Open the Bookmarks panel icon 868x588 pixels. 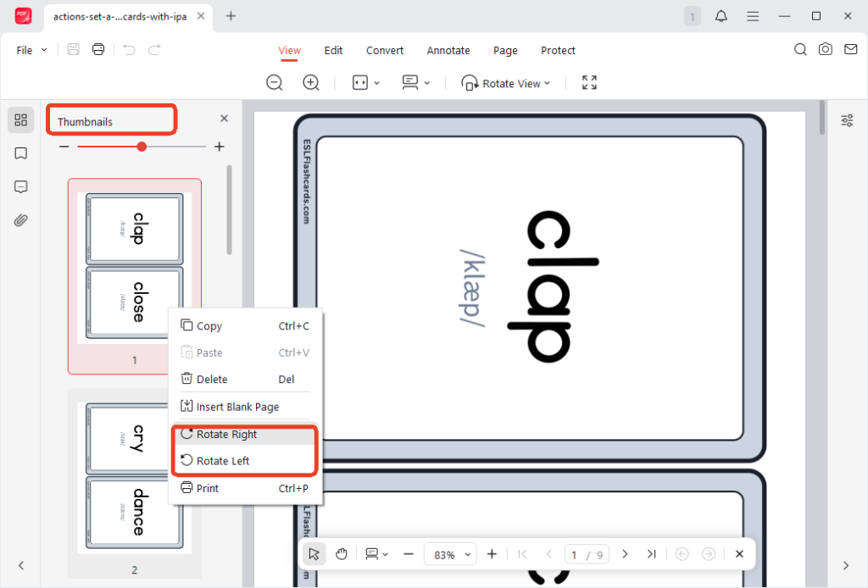tap(21, 153)
